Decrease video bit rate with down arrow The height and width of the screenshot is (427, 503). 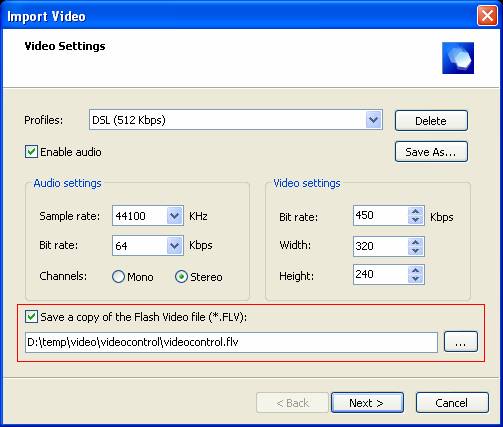pyautogui.click(x=415, y=220)
